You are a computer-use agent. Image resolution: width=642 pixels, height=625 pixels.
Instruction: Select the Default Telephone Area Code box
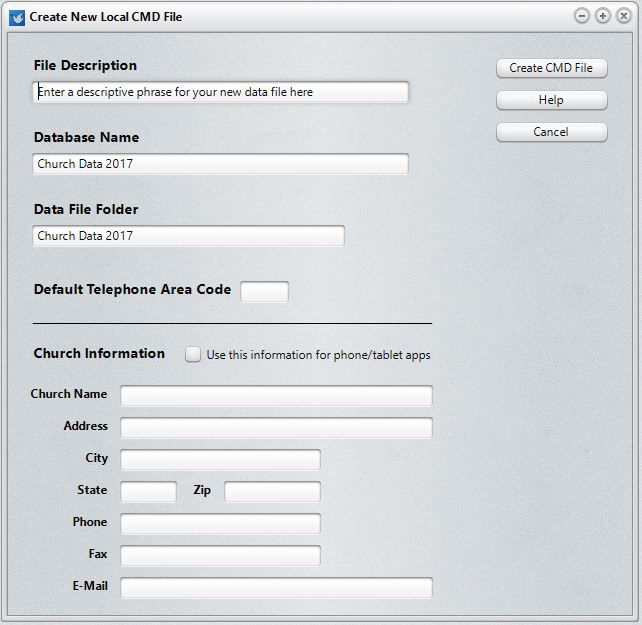(264, 291)
